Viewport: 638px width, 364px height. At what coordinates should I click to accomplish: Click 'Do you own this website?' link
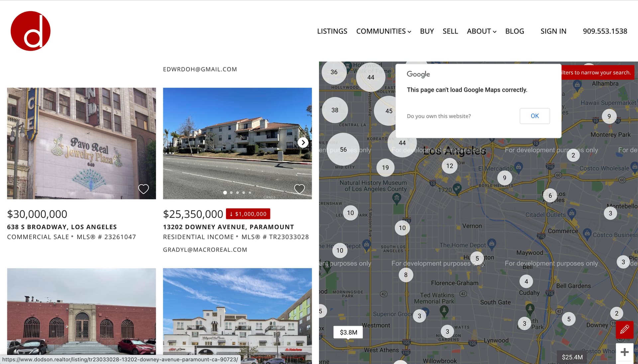click(439, 116)
